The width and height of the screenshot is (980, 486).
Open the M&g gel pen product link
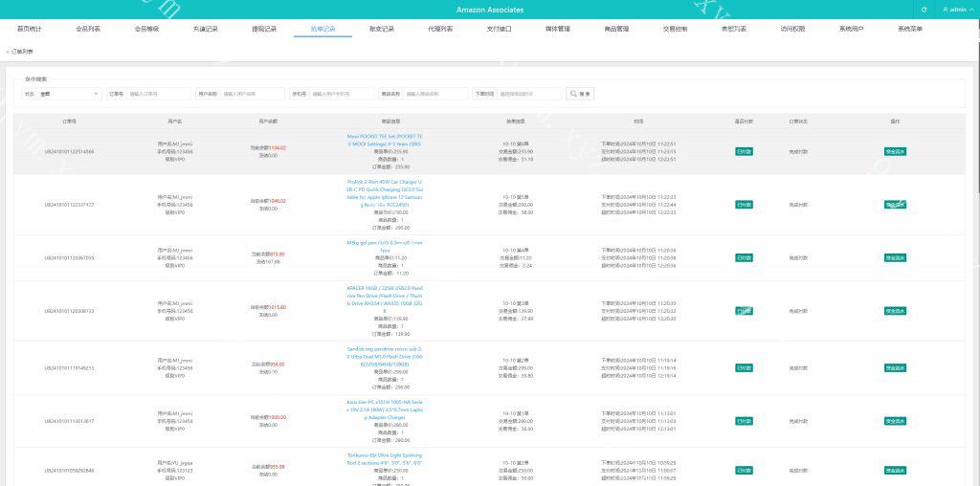pyautogui.click(x=385, y=246)
